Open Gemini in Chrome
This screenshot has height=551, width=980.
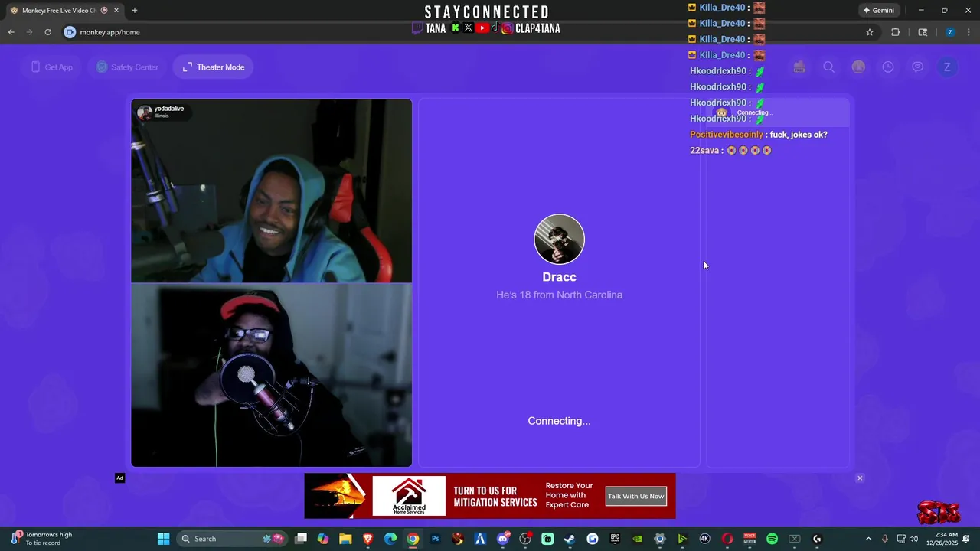(x=879, y=11)
